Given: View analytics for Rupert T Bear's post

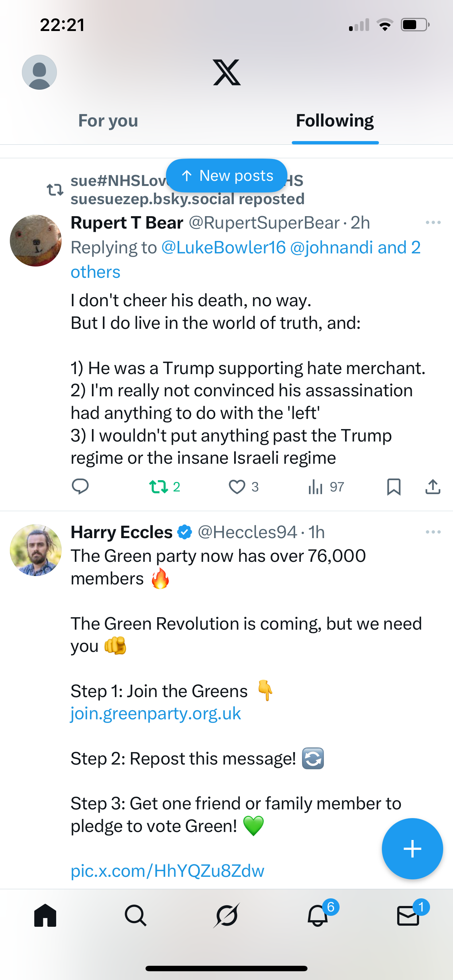Looking at the screenshot, I should (316, 487).
